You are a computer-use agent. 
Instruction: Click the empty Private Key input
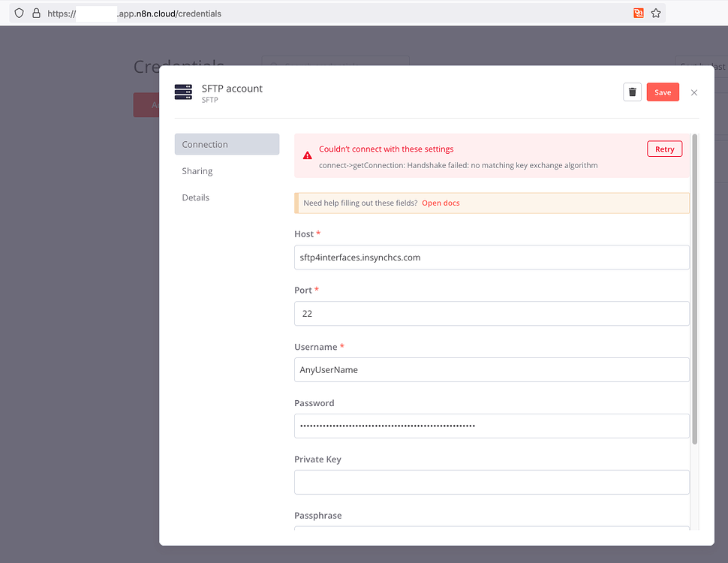(492, 482)
